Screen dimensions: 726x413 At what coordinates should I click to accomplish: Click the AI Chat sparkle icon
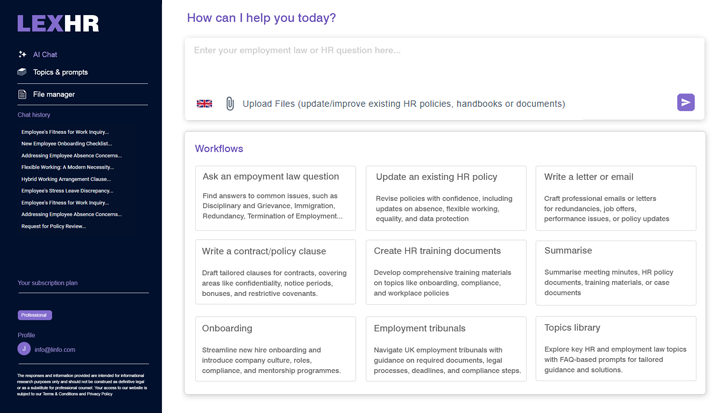[x=22, y=55]
